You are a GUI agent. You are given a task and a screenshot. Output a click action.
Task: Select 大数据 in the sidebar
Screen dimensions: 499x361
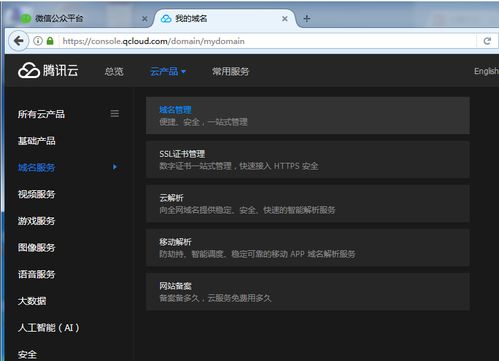click(32, 301)
